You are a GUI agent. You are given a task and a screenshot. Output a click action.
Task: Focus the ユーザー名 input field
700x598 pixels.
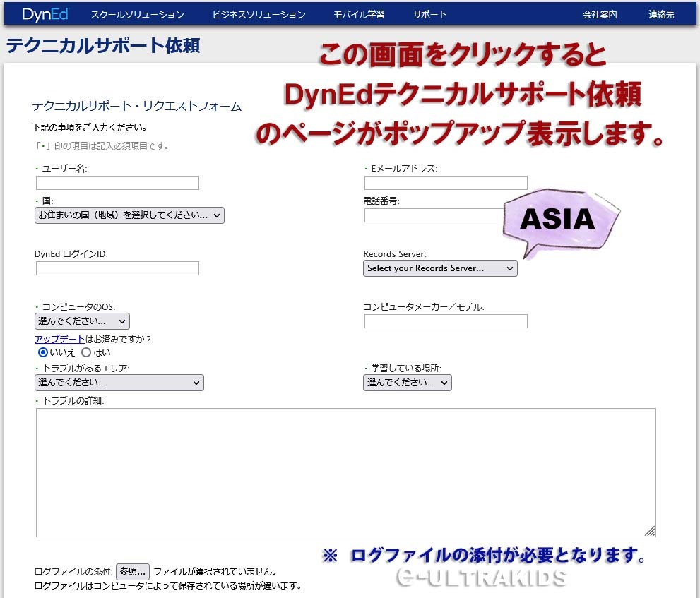(117, 183)
